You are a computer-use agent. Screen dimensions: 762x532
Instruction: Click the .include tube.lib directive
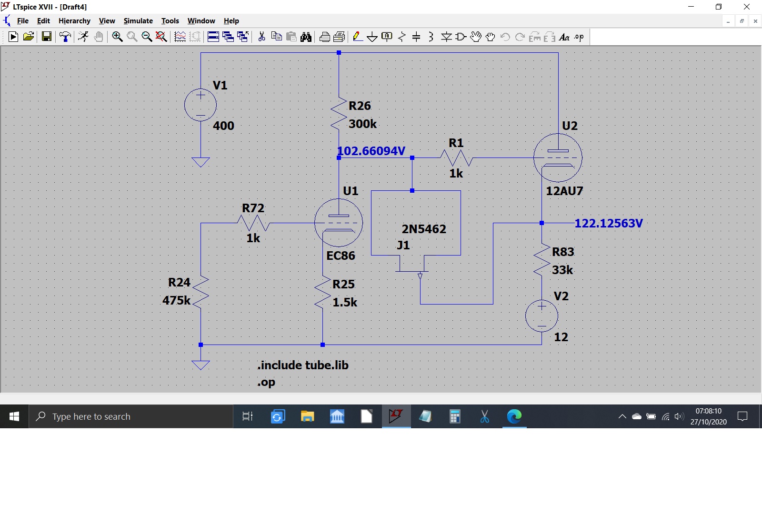[303, 365]
